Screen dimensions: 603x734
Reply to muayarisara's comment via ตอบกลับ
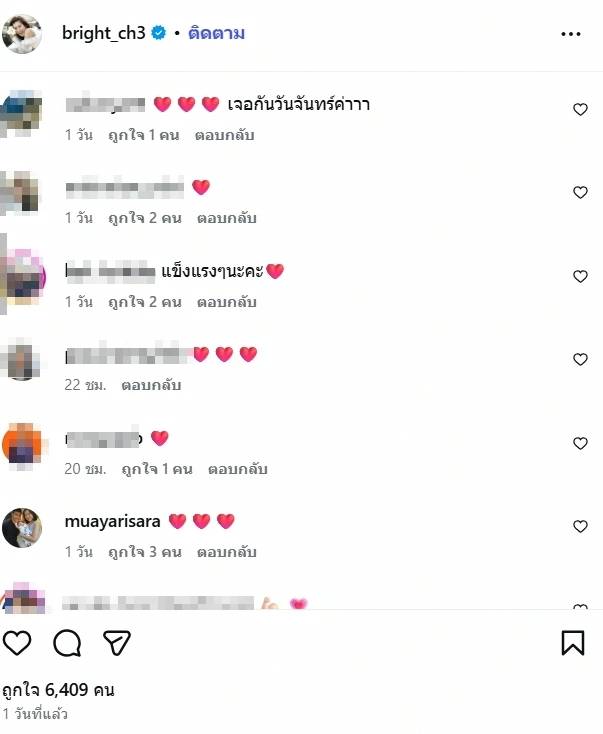click(x=227, y=552)
